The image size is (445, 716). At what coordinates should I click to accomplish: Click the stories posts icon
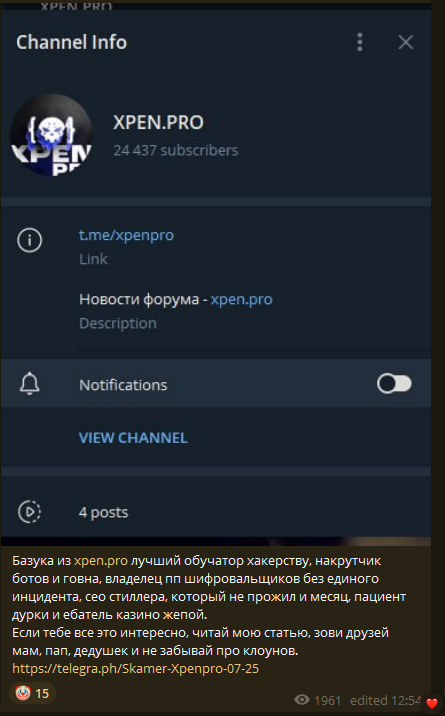(x=30, y=511)
